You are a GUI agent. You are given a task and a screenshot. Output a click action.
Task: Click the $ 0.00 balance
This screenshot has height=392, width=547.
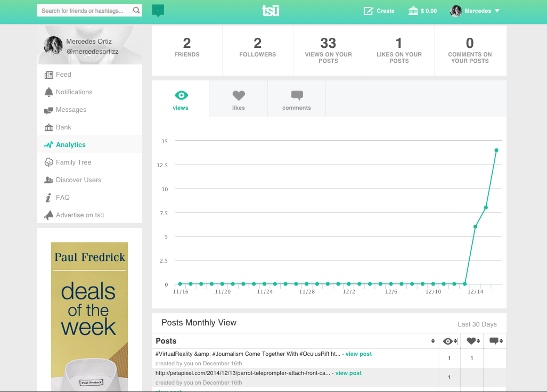[x=429, y=11]
